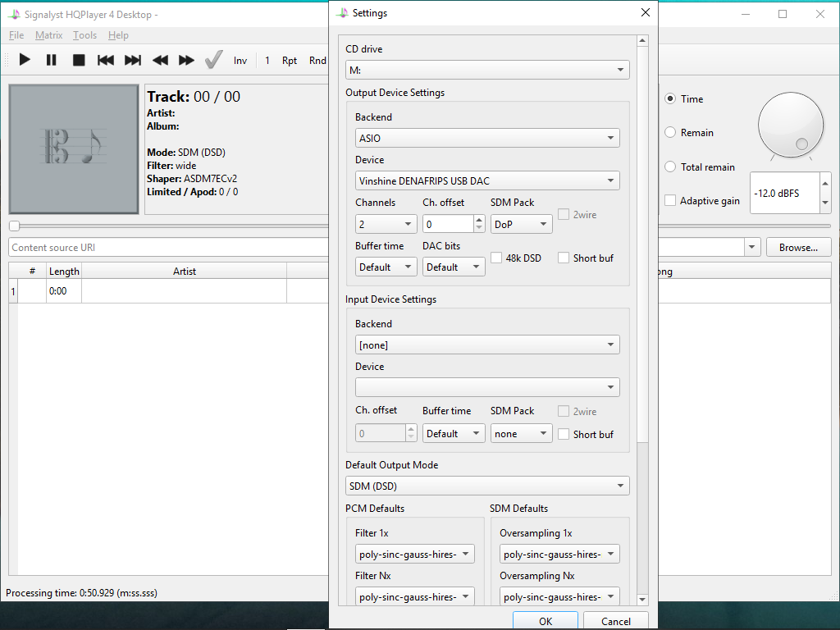840x630 pixels.
Task: Click the Browse... button
Action: 798,248
